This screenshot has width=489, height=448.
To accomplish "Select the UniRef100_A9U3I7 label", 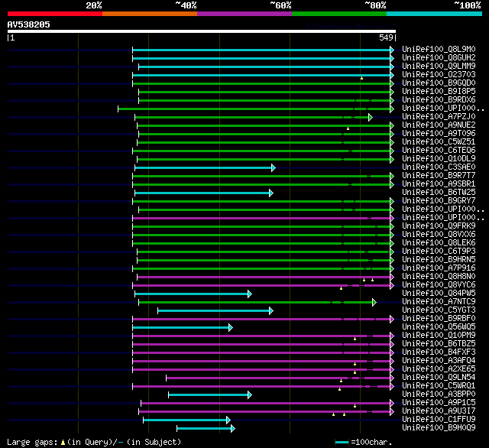I will pos(439,411).
